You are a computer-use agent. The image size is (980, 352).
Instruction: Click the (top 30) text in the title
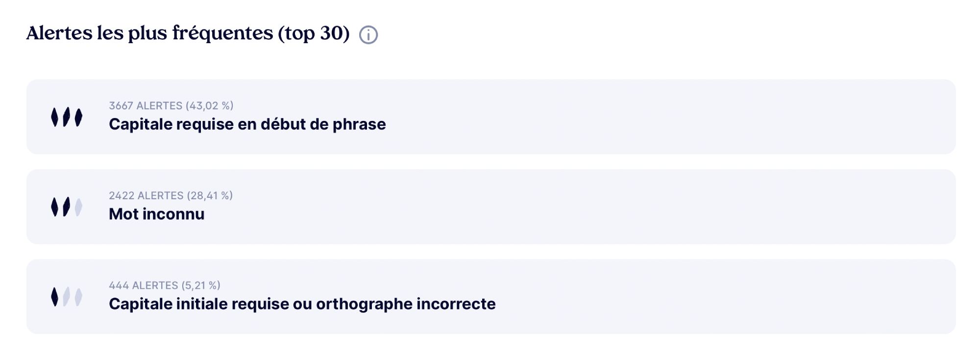click(314, 33)
